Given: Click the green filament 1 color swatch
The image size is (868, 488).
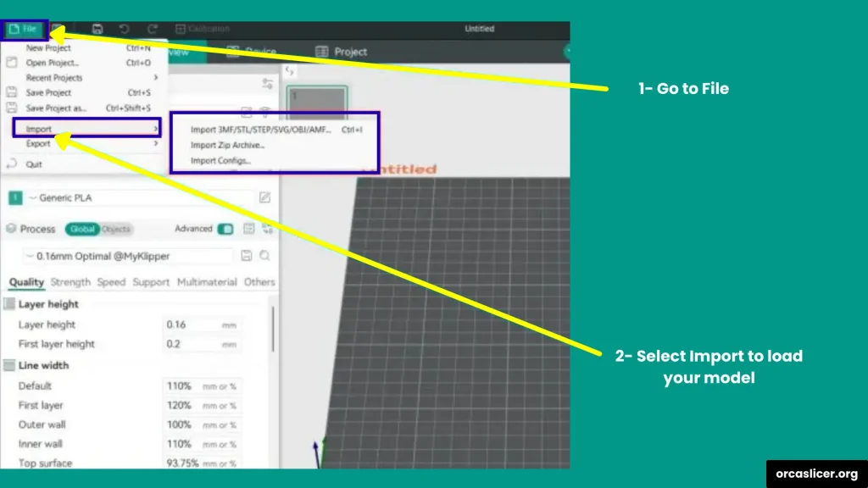Looking at the screenshot, I should [15, 197].
